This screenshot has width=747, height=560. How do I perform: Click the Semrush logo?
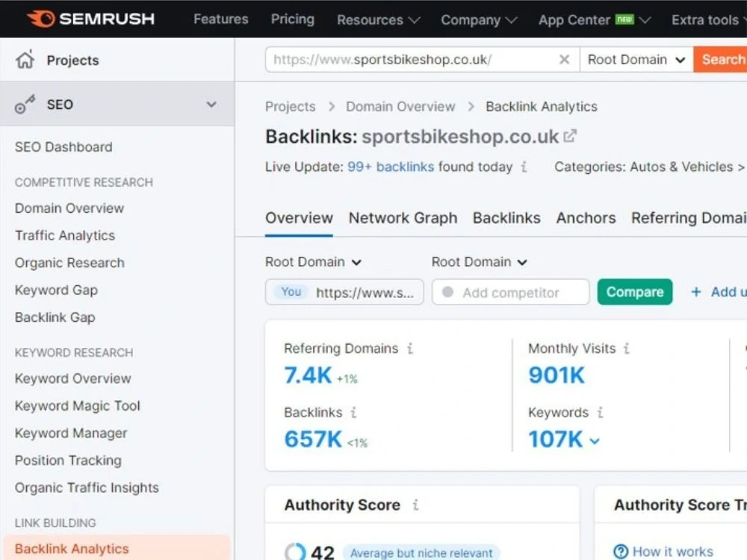click(x=90, y=19)
